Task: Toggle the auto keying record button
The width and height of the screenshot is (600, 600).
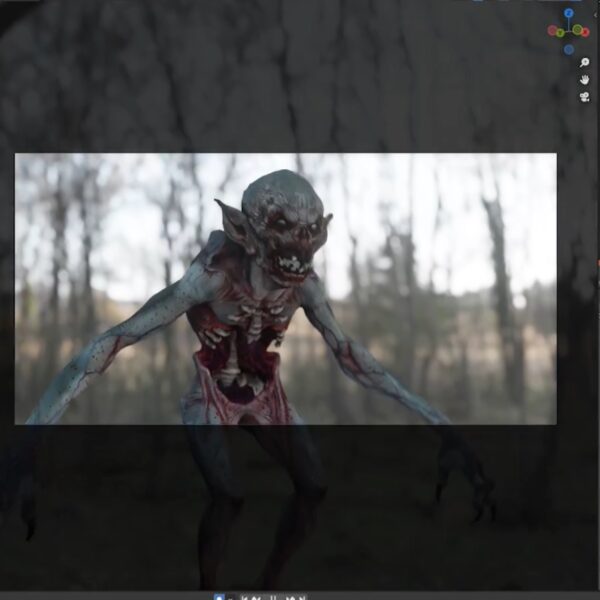Action: coord(219,597)
